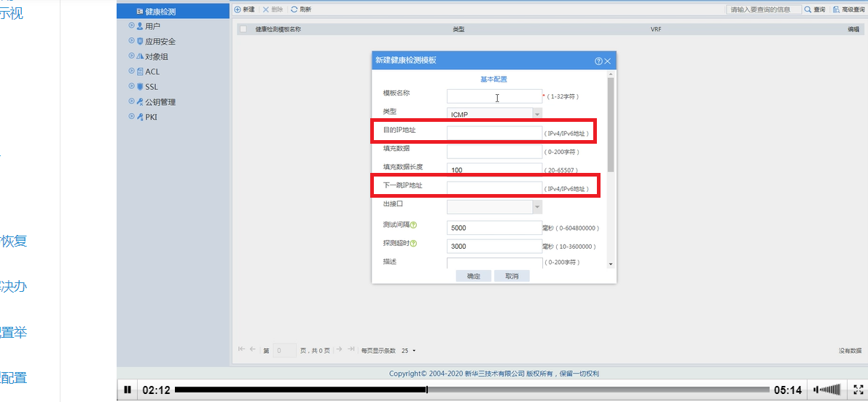The image size is (868, 402).
Task: Click the video progress bar
Action: [x=472, y=390]
